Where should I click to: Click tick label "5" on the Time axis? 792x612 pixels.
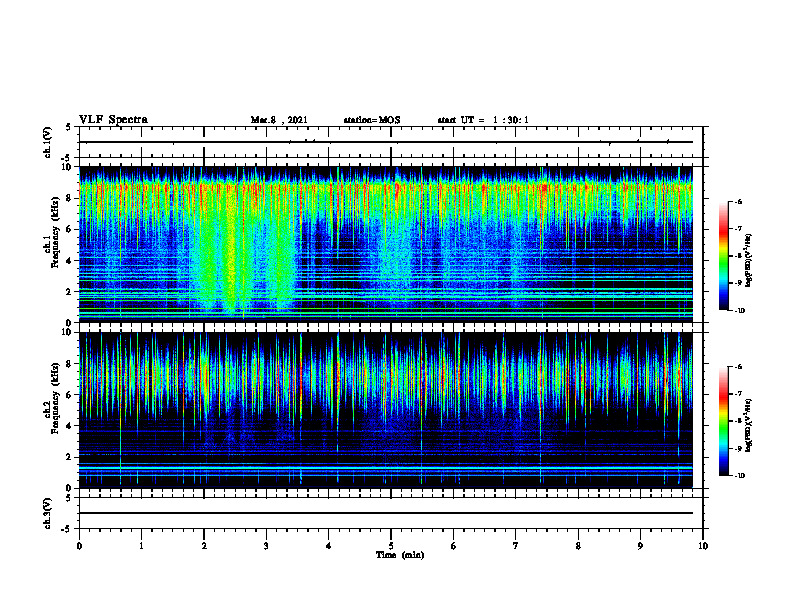391,546
